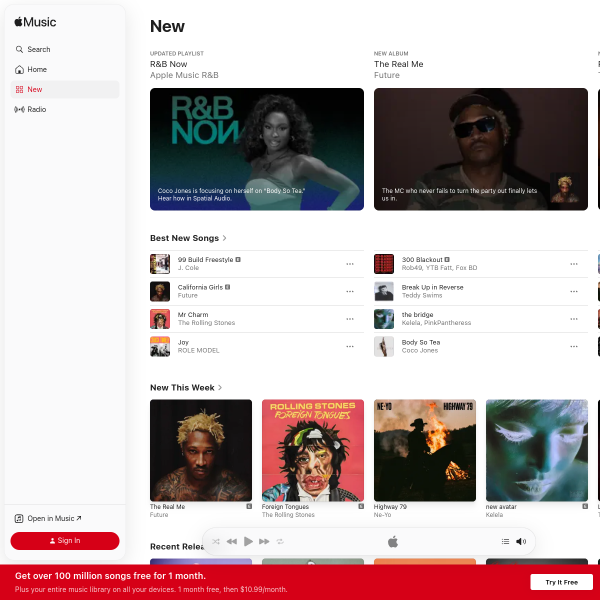Open more options for 300 Blackout

point(574,264)
